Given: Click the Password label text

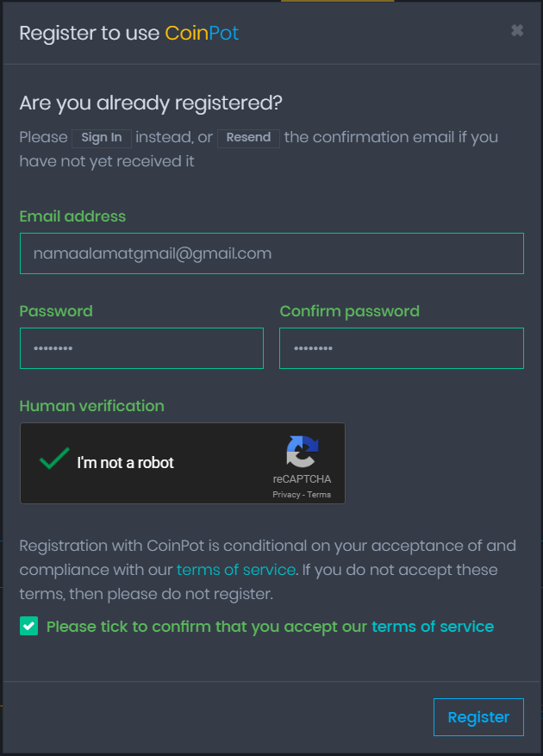Looking at the screenshot, I should coord(56,311).
